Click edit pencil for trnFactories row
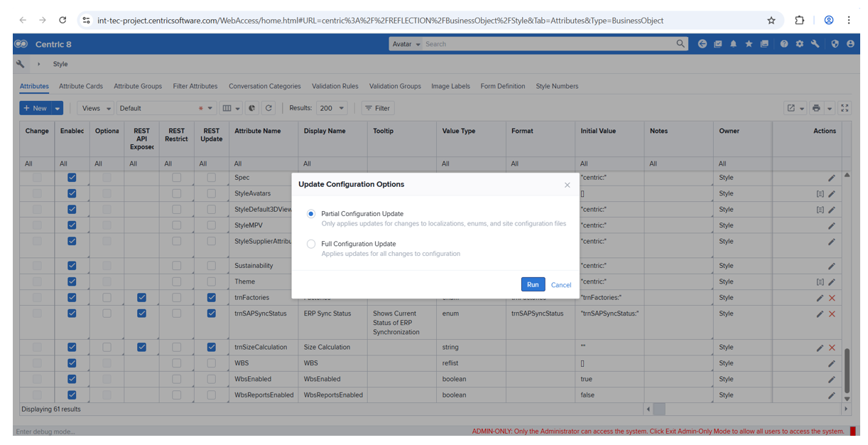The height and width of the screenshot is (445, 868). (x=820, y=298)
